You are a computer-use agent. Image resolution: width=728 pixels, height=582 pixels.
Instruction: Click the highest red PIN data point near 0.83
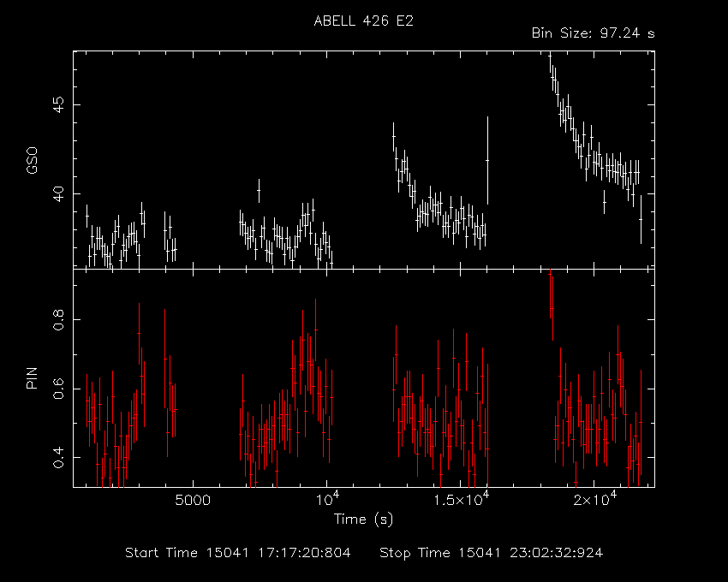click(552, 308)
